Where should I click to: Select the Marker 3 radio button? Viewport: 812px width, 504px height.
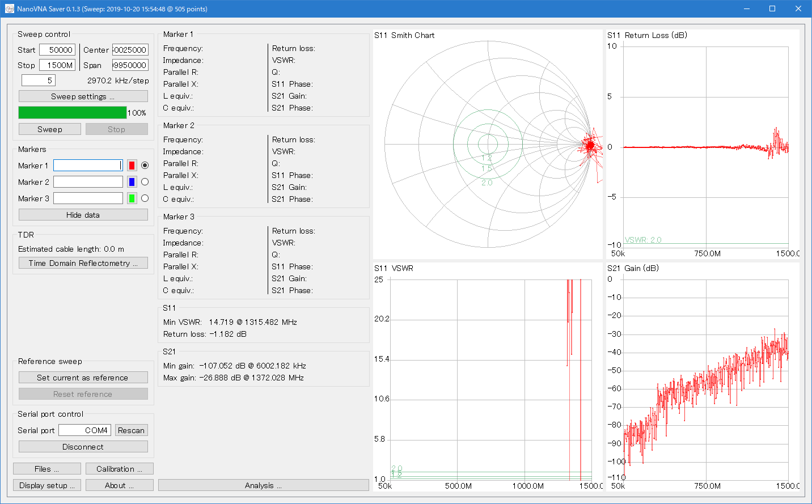pos(145,198)
